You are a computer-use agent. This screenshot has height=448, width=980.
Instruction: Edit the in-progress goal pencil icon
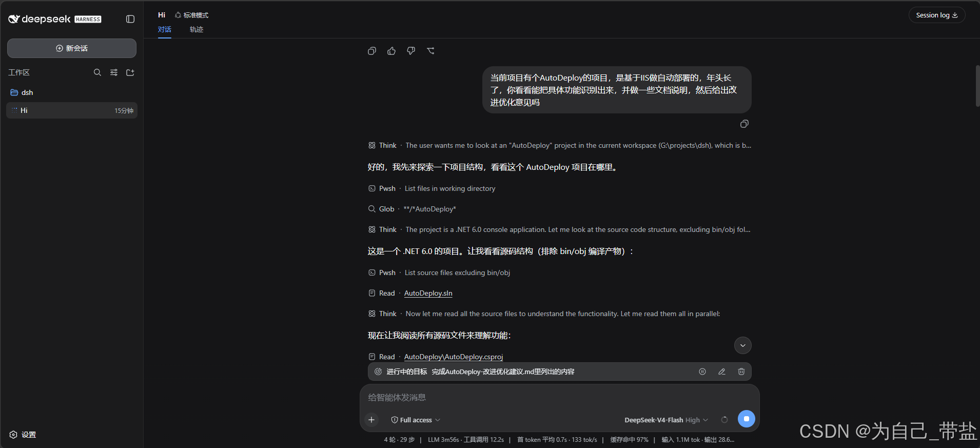pyautogui.click(x=722, y=372)
